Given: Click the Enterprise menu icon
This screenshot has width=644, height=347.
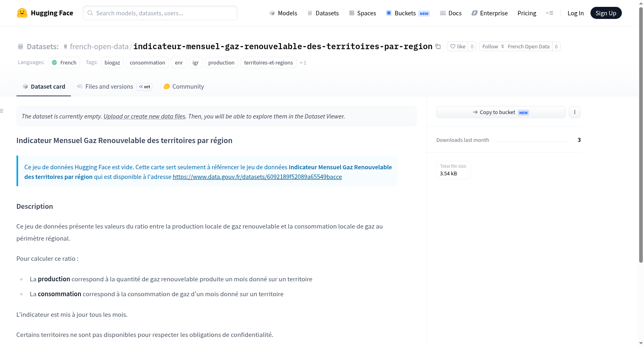Looking at the screenshot, I should coord(475,13).
